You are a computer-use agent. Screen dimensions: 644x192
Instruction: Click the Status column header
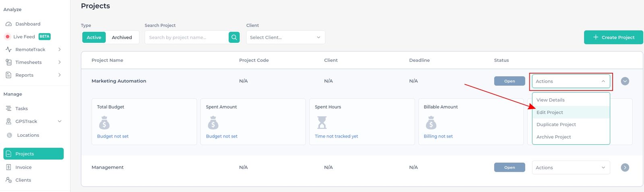pos(502,60)
